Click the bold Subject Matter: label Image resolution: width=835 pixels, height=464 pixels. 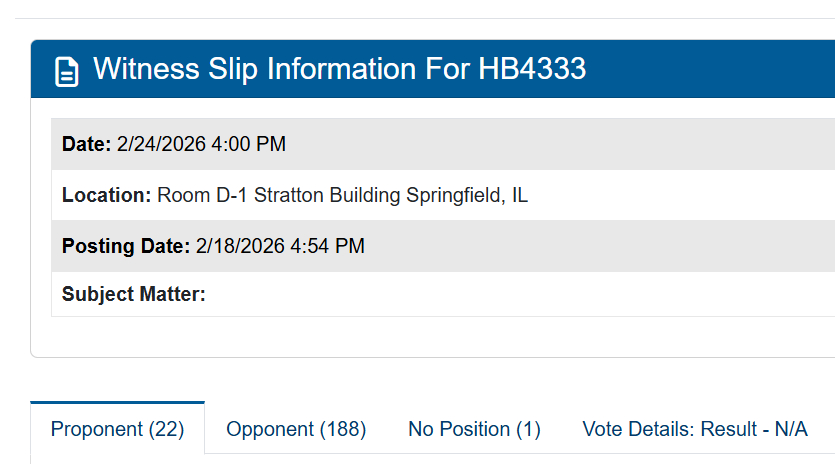(133, 295)
